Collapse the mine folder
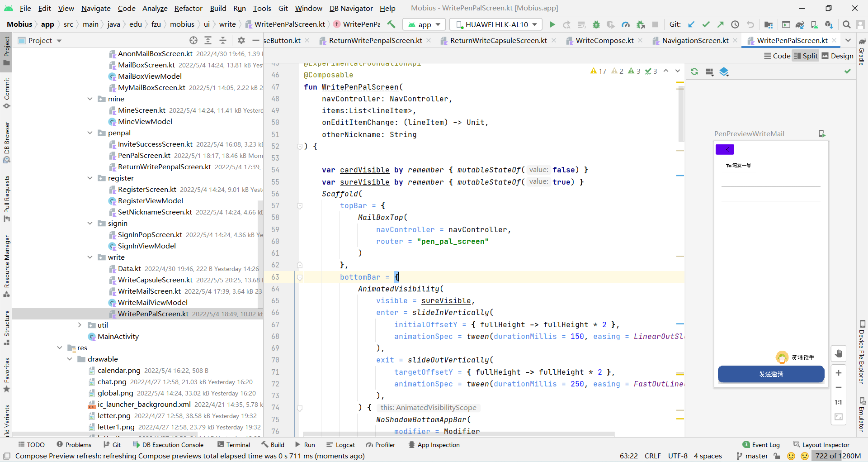The height and width of the screenshot is (462, 868). 90,99
